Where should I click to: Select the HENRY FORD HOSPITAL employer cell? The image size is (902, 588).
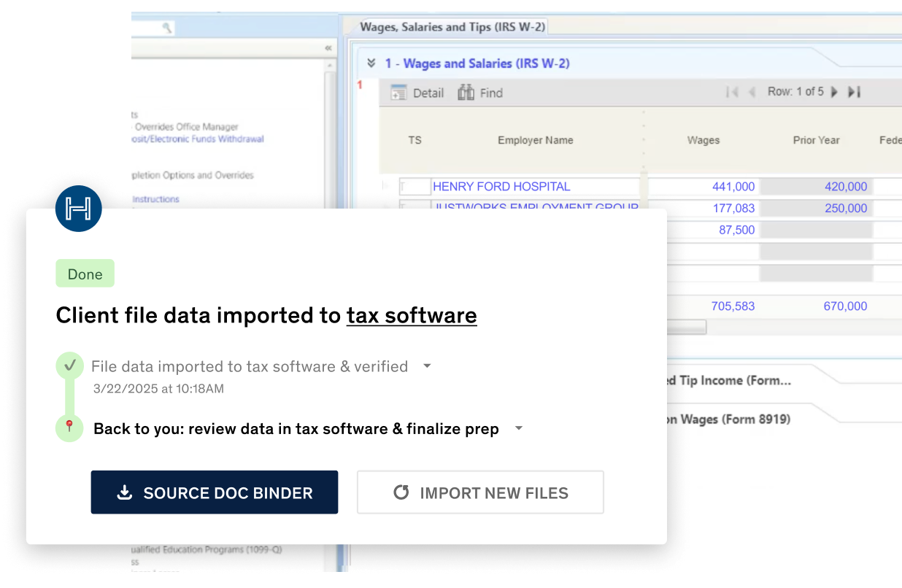coord(536,187)
